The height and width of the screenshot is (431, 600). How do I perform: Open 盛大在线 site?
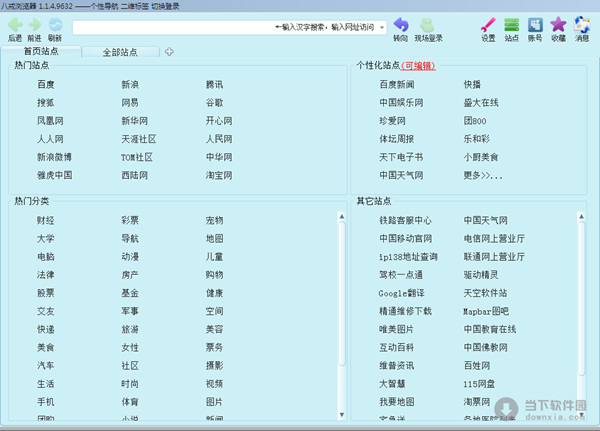click(481, 103)
